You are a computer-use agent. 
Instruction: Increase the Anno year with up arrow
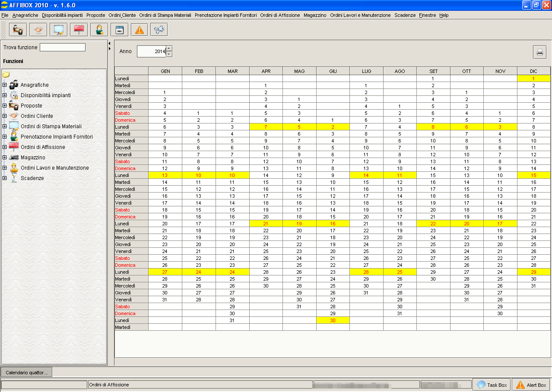pyautogui.click(x=169, y=48)
